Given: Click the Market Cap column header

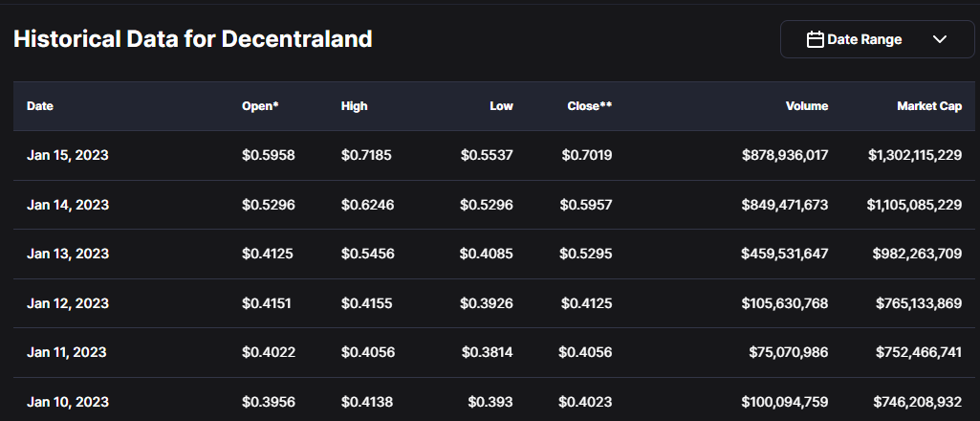Looking at the screenshot, I should tap(928, 106).
